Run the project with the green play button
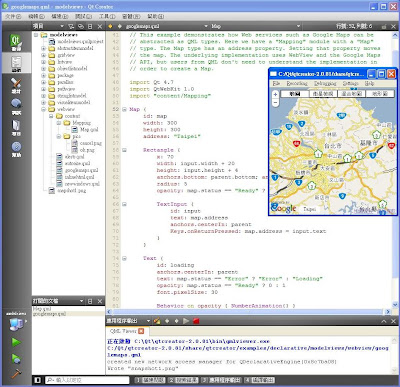Image resolution: width=400 pixels, height=387 pixels. (x=16, y=342)
